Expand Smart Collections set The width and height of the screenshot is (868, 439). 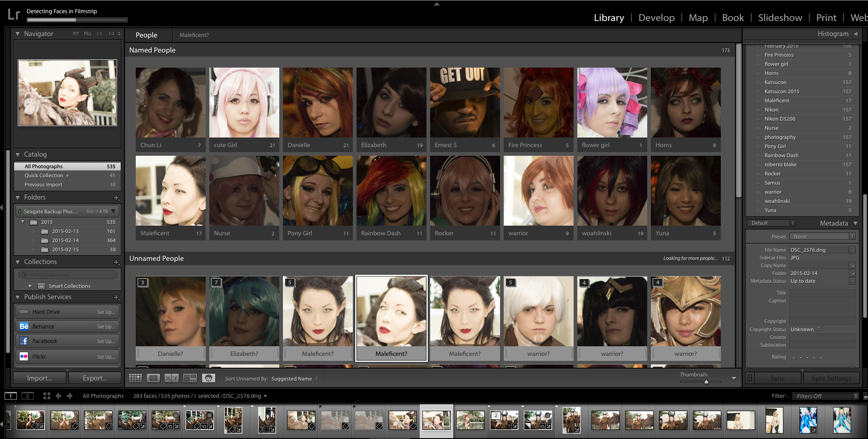point(30,286)
